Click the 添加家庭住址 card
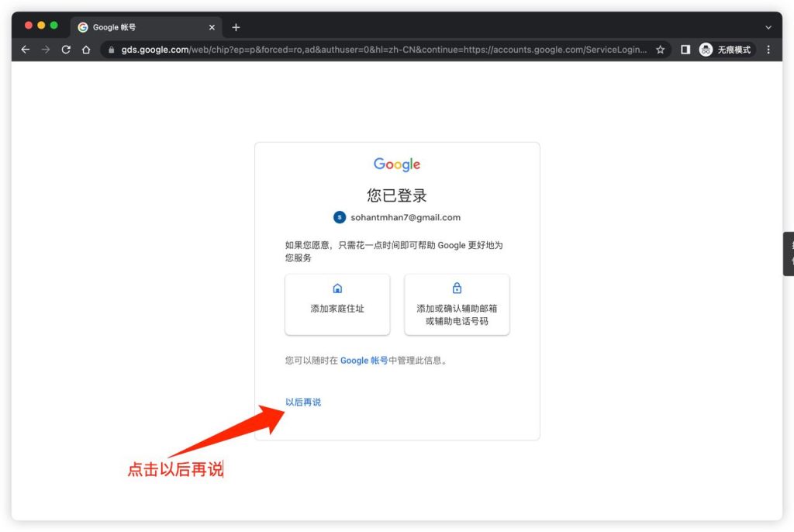Screen dimensions: 794x532 point(337,305)
